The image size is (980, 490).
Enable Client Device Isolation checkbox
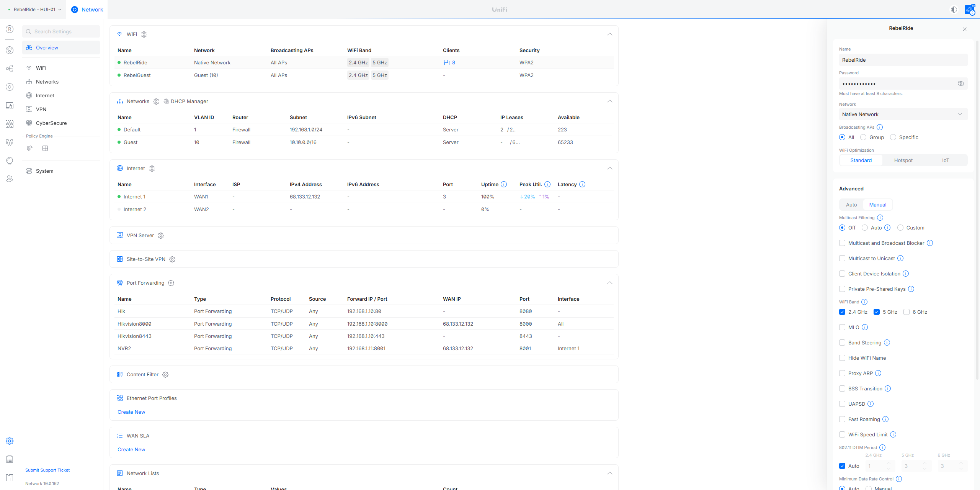[842, 274]
